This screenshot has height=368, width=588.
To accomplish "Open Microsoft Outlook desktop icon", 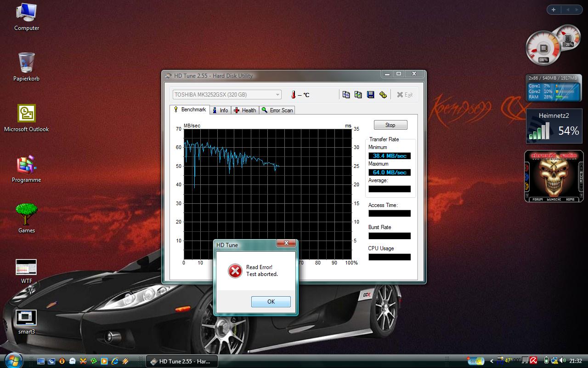I will [x=26, y=114].
